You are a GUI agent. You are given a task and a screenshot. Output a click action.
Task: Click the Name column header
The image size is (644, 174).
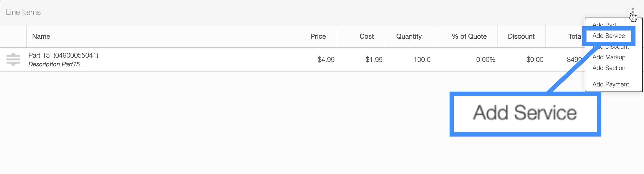click(41, 36)
